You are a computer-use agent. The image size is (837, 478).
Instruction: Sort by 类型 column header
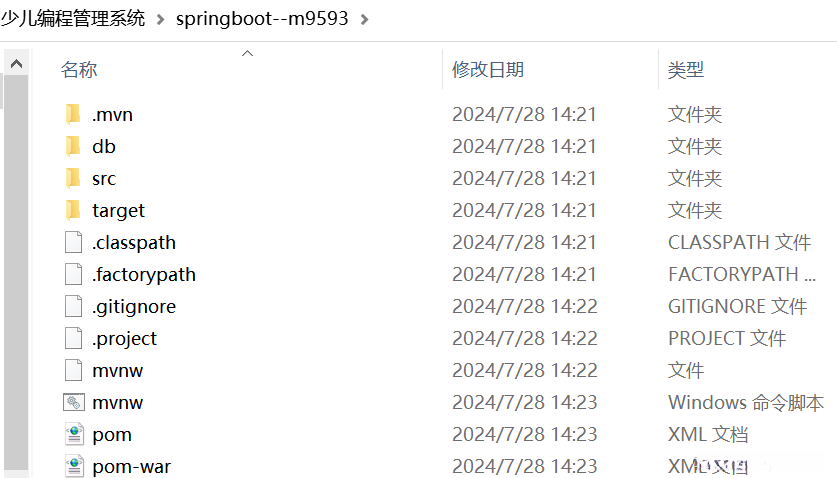tap(686, 70)
